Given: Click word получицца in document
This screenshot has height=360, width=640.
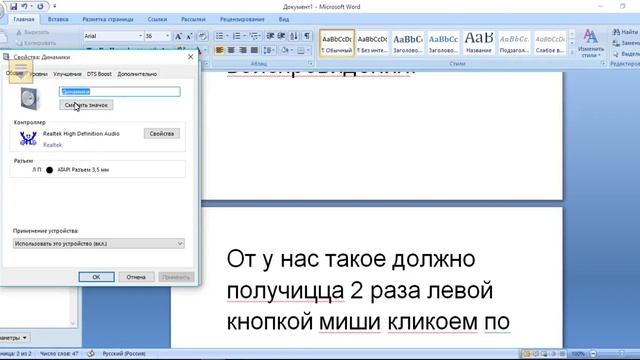Looking at the screenshot, I should [x=285, y=291].
